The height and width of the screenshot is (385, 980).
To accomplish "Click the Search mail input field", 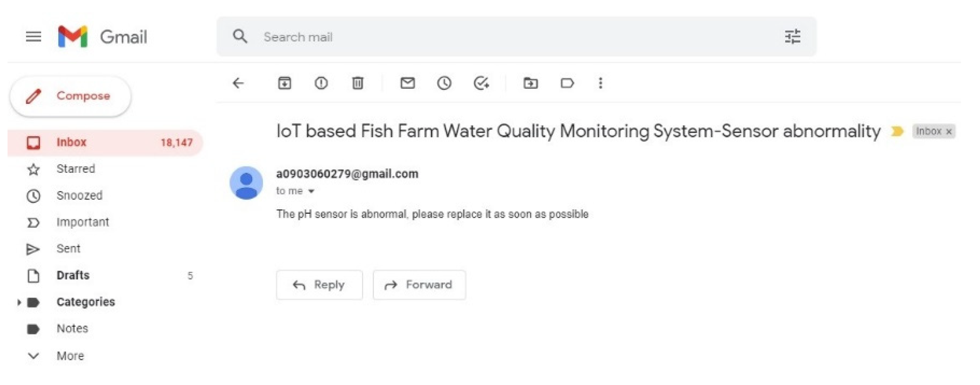I will (476, 37).
